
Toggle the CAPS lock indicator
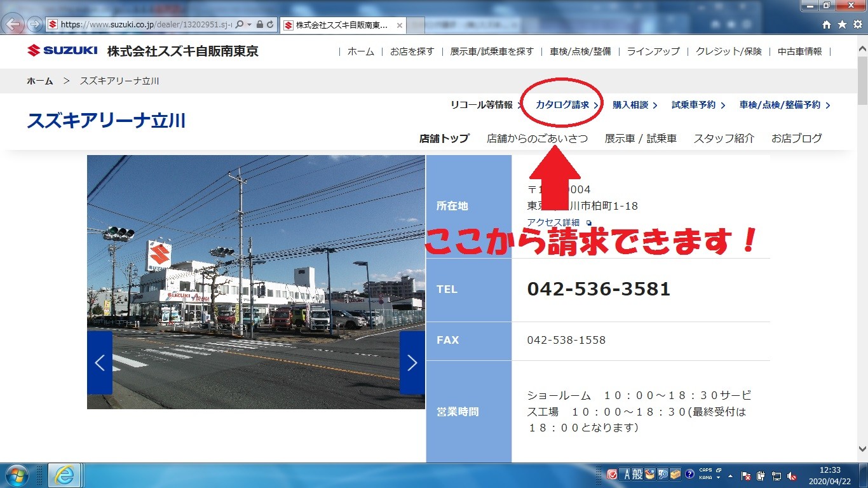coord(705,471)
